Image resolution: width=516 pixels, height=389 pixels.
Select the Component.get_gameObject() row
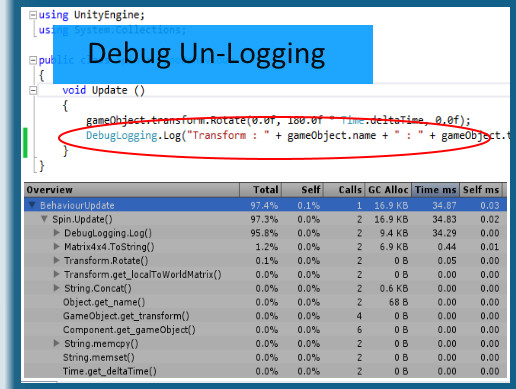[x=265, y=330]
